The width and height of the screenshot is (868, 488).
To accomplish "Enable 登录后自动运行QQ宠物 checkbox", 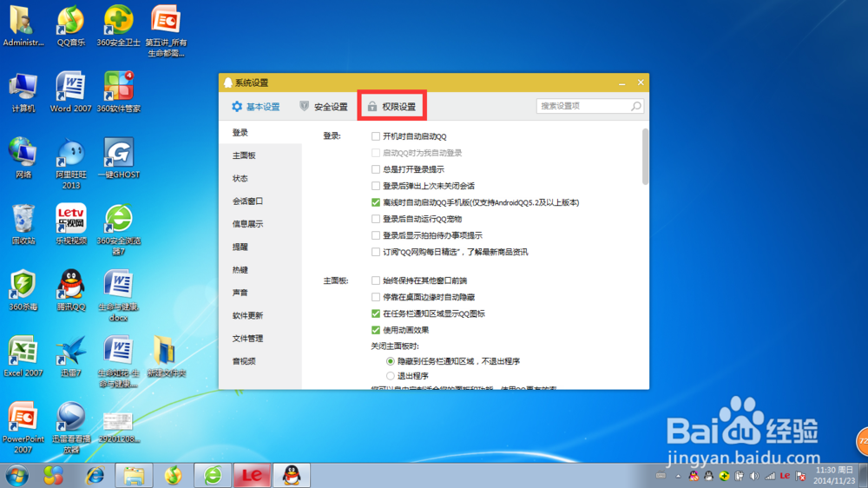I will (x=375, y=219).
